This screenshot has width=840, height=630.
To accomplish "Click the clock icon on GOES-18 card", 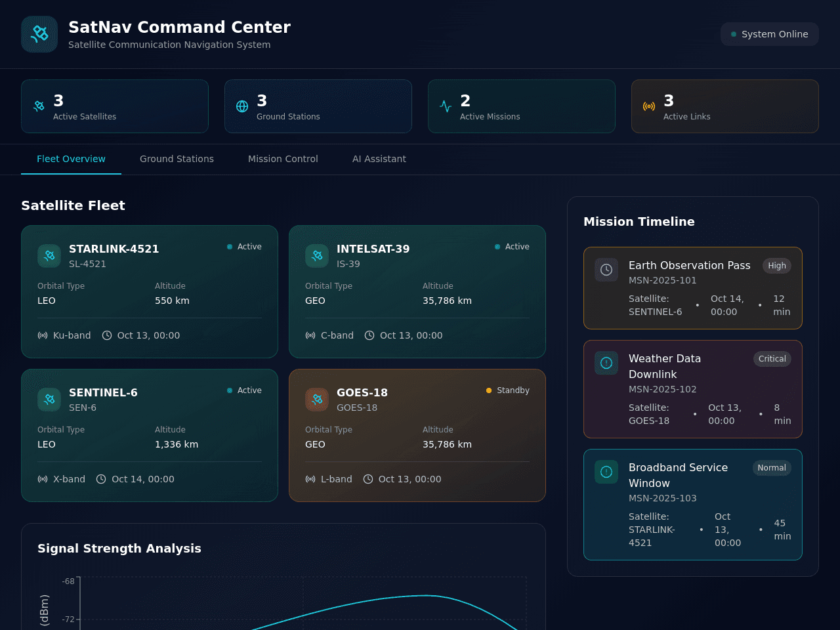I will [368, 479].
